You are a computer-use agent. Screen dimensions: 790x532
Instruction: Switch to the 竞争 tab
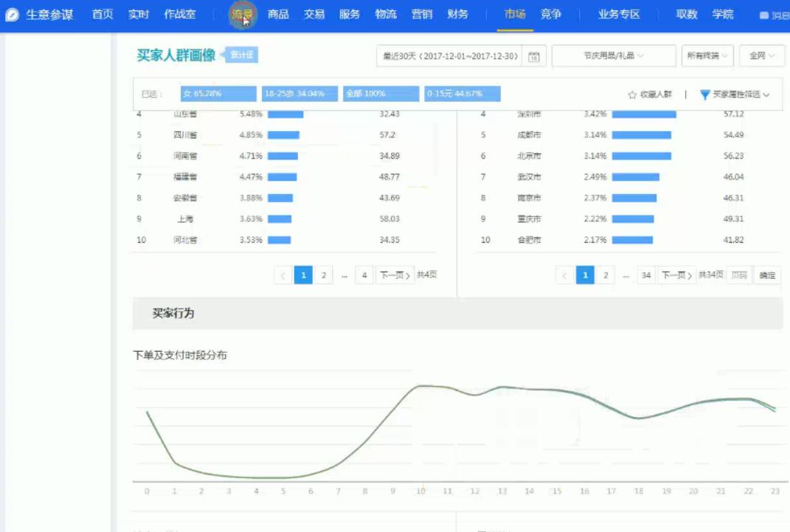(x=549, y=13)
